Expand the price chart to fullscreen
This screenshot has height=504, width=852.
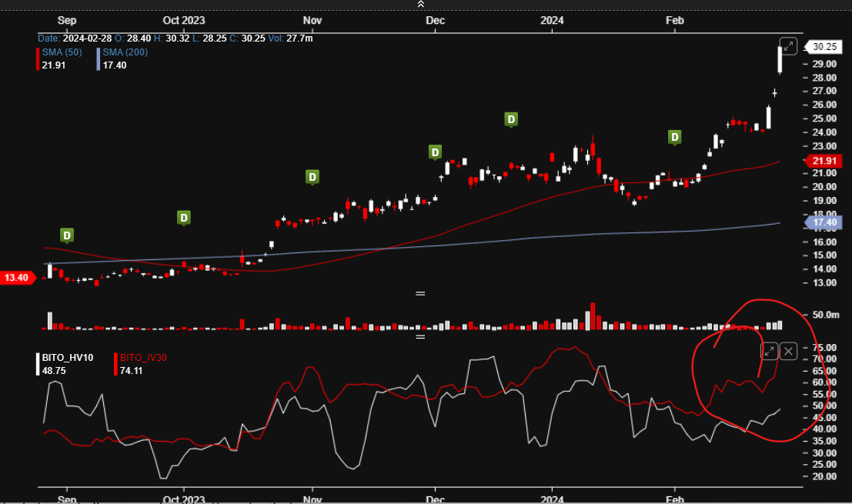click(x=788, y=46)
